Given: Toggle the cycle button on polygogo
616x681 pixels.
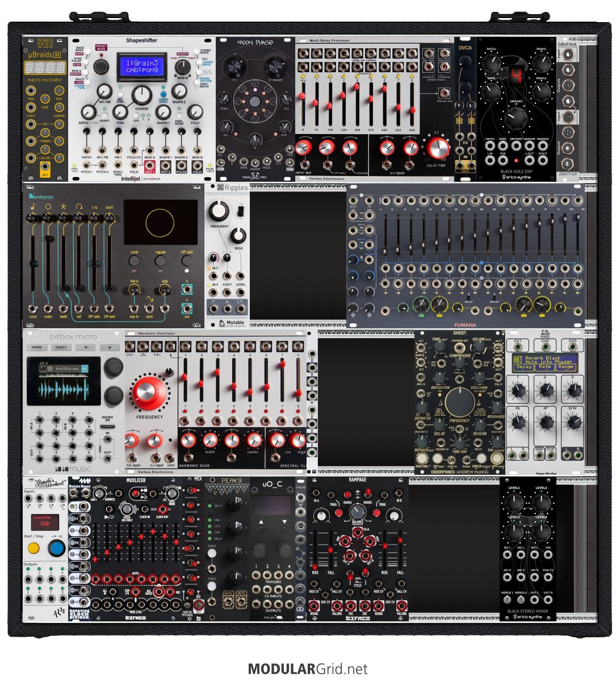Looking at the screenshot, I should 134,260.
